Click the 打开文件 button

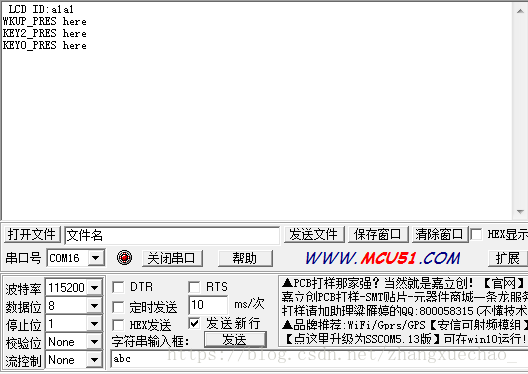32,234
